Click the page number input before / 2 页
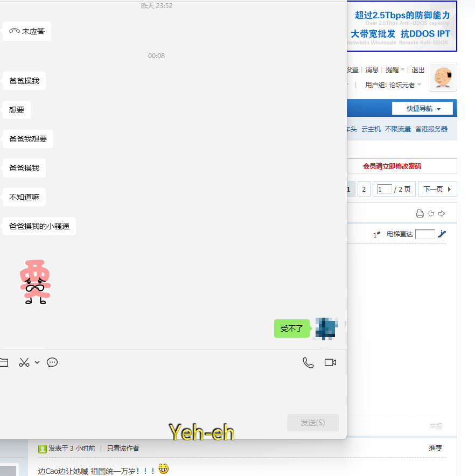The height and width of the screenshot is (476, 475). tap(384, 189)
